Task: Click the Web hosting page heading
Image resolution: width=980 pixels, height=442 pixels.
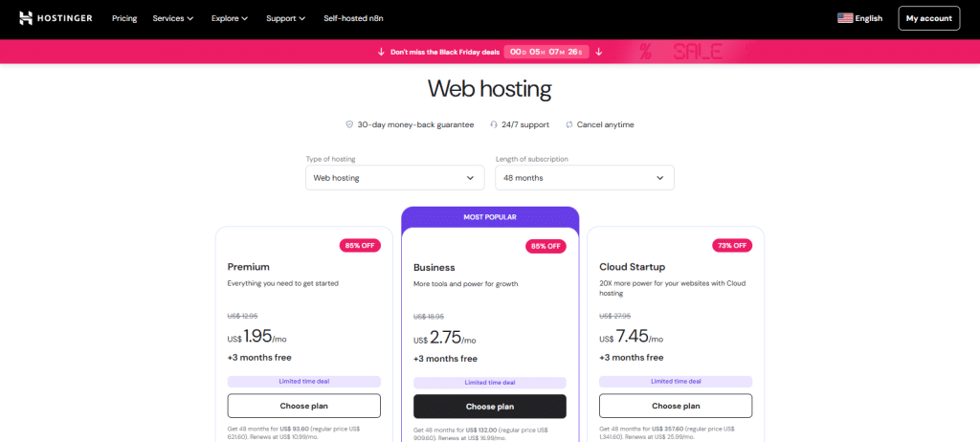Action: [489, 89]
